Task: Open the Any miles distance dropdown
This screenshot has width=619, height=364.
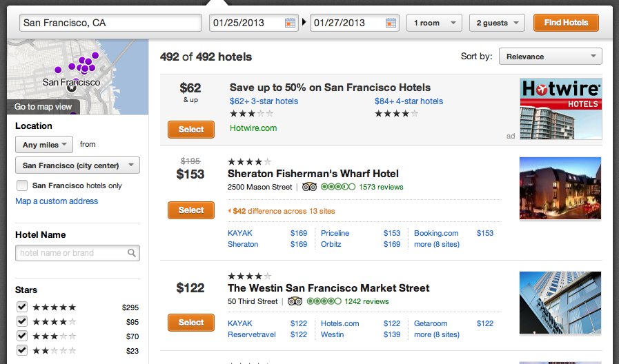Action: point(43,145)
